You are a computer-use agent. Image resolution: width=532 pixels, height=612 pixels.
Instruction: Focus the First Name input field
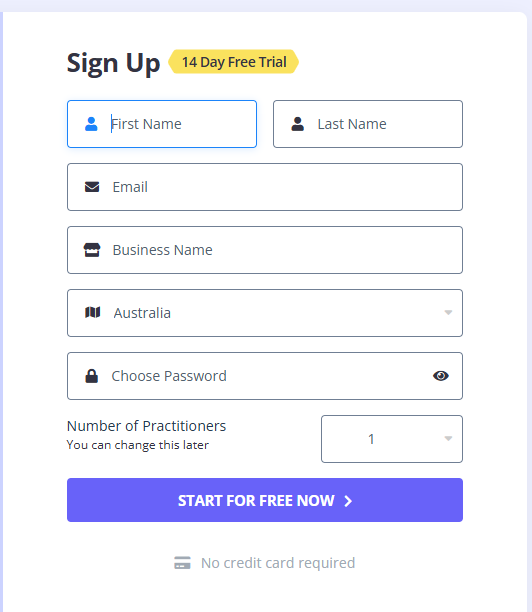point(162,124)
